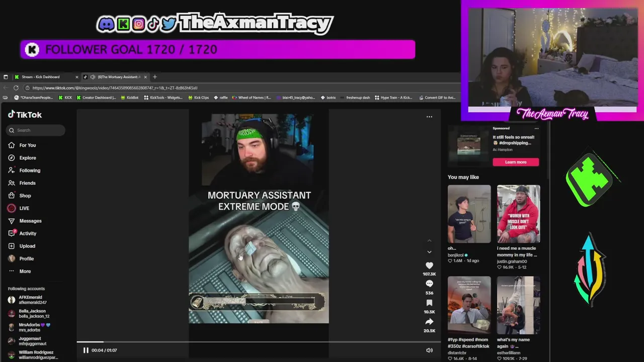Open the KickBot bookmark
This screenshot has height=362, width=644.
coord(129,98)
